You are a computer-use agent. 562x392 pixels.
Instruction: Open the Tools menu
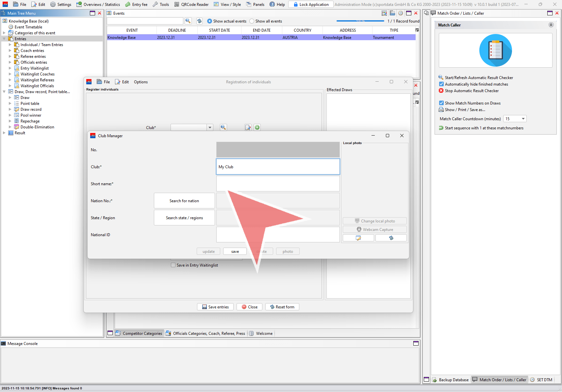(161, 5)
